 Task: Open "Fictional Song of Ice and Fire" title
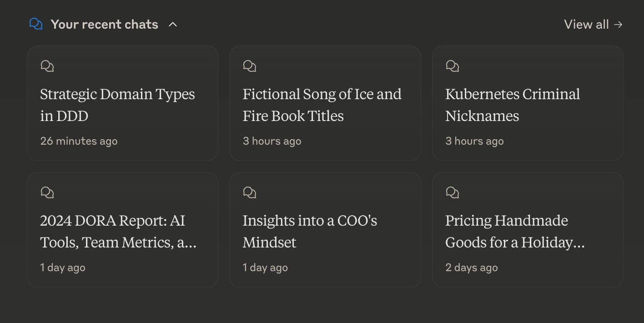pyautogui.click(x=322, y=105)
